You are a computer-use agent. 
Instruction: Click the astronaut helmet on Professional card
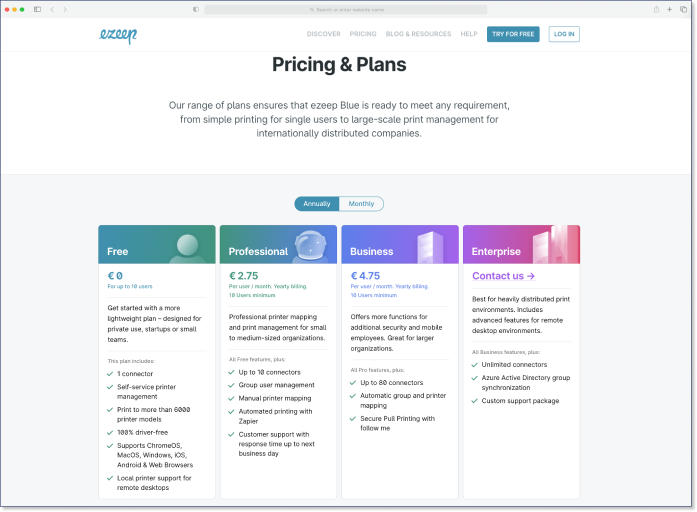click(x=310, y=245)
